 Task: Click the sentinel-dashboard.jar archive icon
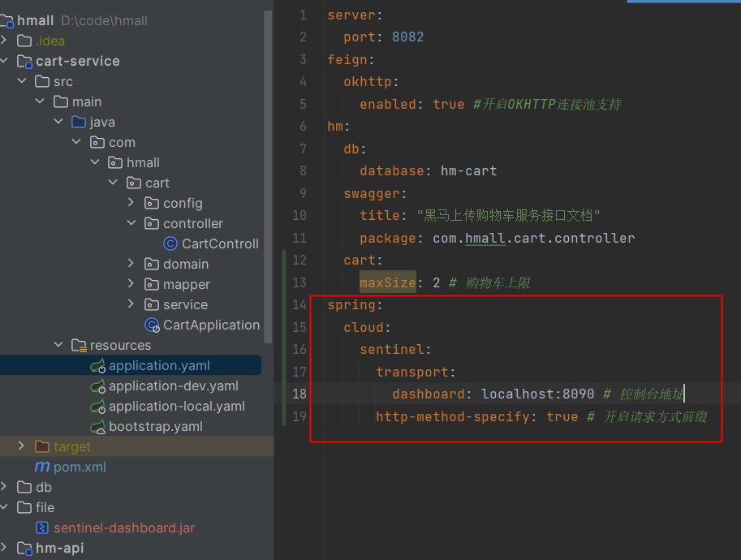[x=42, y=528]
